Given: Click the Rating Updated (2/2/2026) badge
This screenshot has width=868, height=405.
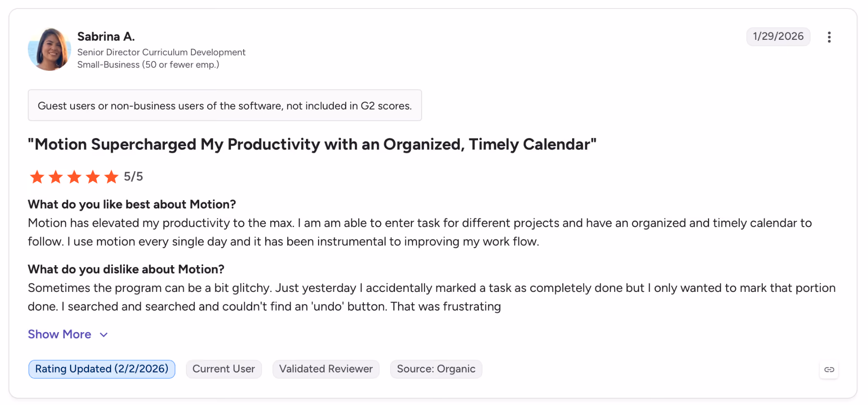Looking at the screenshot, I should (102, 369).
